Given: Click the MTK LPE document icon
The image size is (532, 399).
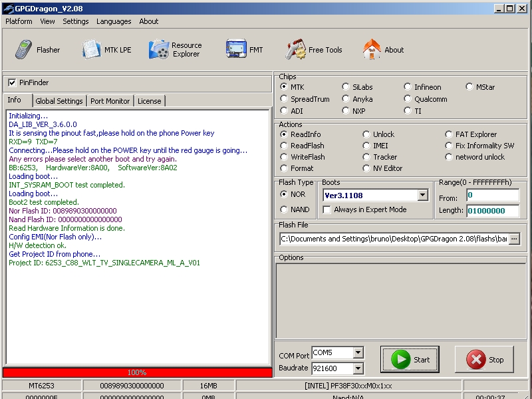Looking at the screenshot, I should point(91,49).
